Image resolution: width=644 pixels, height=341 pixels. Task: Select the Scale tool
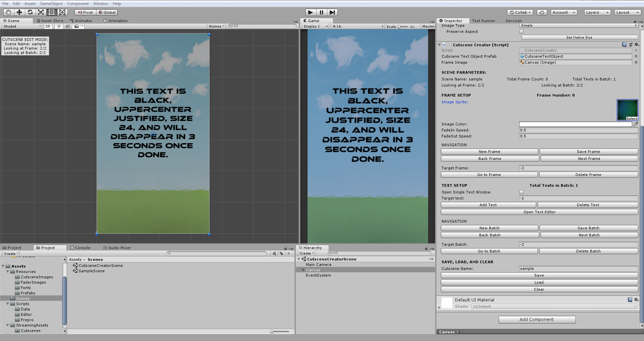click(x=41, y=12)
